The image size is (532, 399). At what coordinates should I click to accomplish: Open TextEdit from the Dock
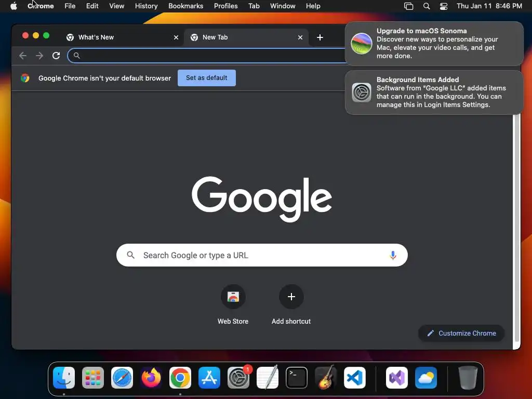click(268, 378)
